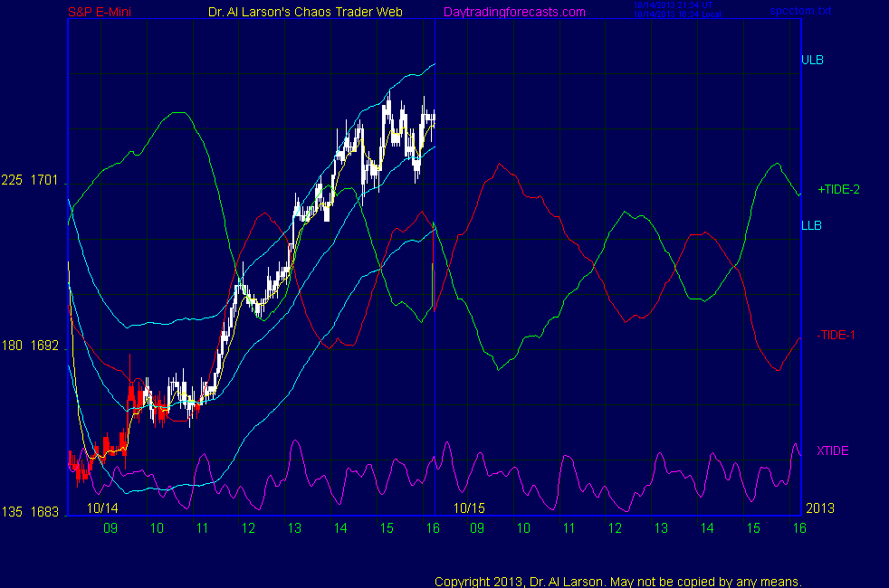Click the 12 hour label of 10/14 session
This screenshot has height=588, width=889.
248,528
